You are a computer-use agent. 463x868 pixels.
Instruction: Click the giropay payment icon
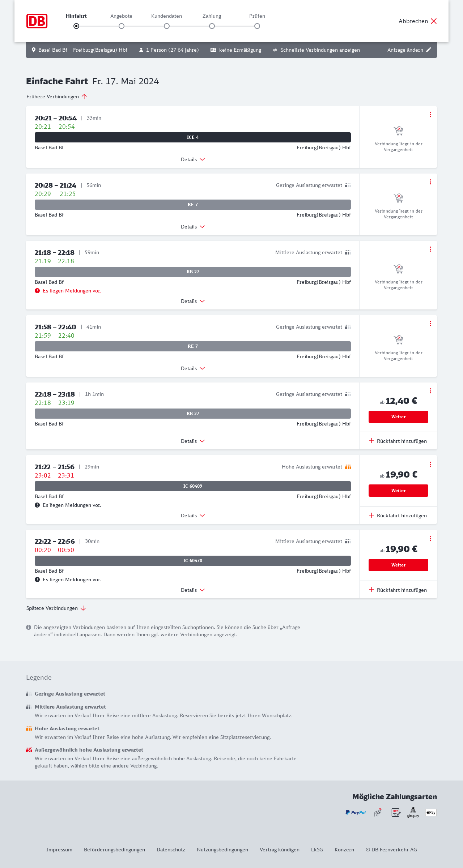point(413,812)
